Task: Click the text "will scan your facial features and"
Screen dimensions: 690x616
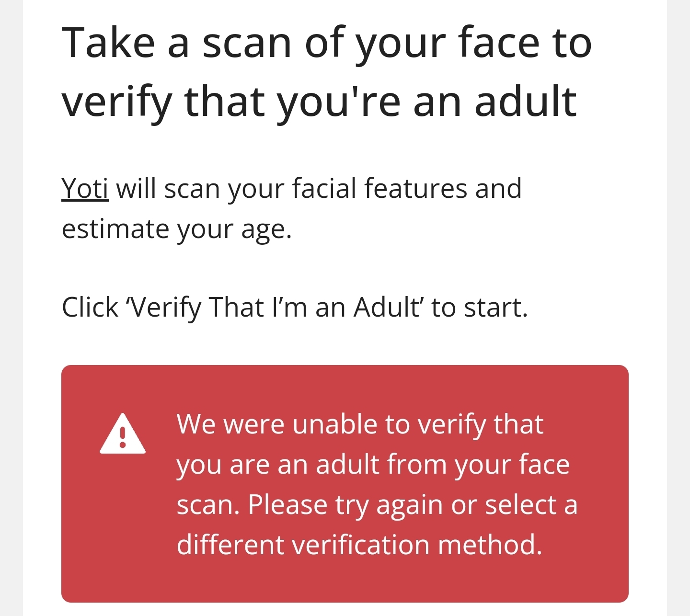Action: point(319,188)
